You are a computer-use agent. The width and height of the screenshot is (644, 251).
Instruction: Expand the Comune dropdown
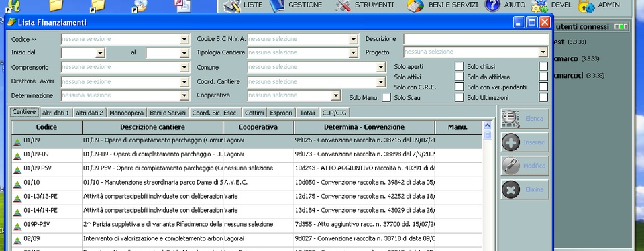(x=381, y=67)
